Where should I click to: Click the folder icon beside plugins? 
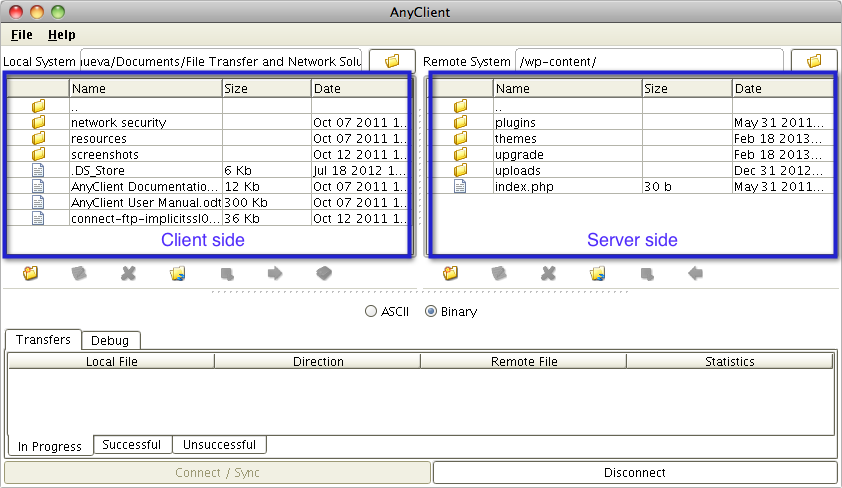tap(460, 122)
